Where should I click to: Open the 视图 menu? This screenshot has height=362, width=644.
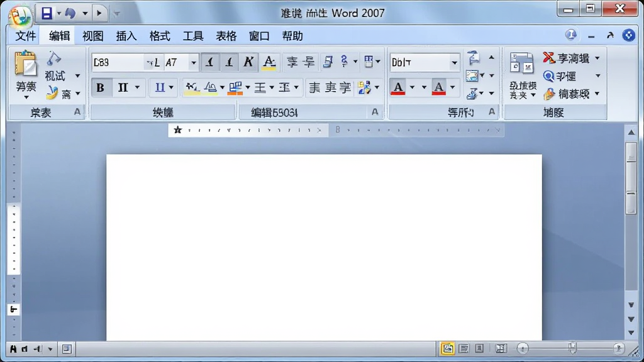coord(93,36)
